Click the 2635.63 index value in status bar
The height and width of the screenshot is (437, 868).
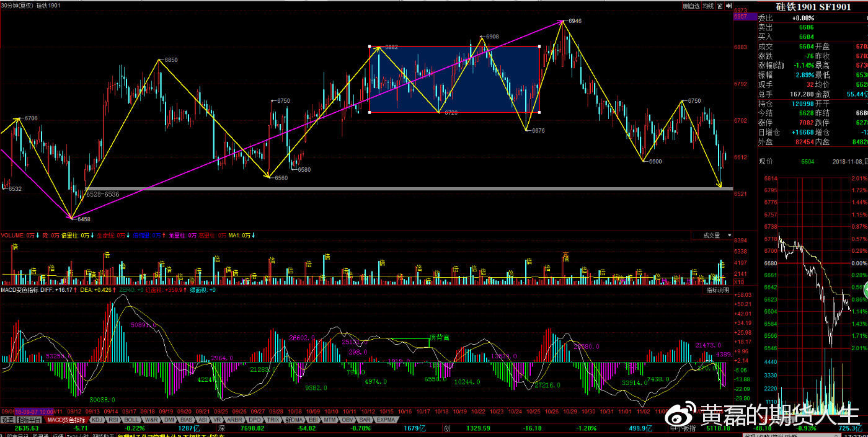pyautogui.click(x=27, y=428)
